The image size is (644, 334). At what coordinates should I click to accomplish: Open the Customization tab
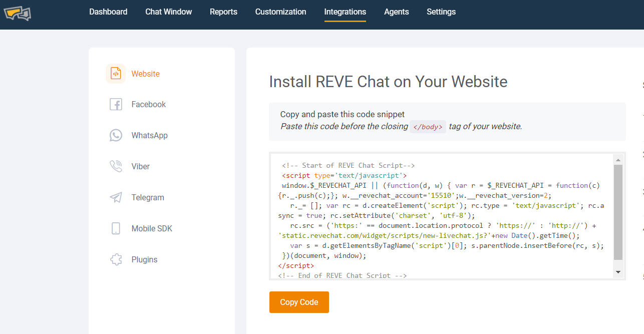click(280, 12)
